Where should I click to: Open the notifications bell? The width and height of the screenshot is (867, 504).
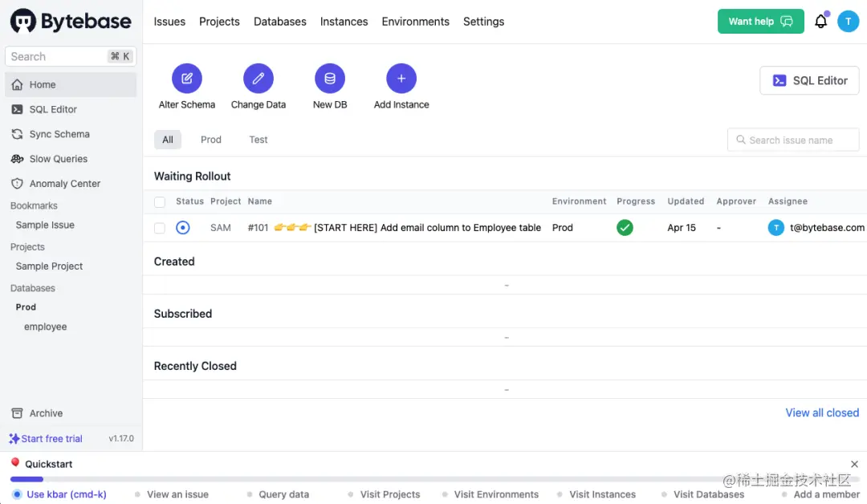(x=820, y=22)
